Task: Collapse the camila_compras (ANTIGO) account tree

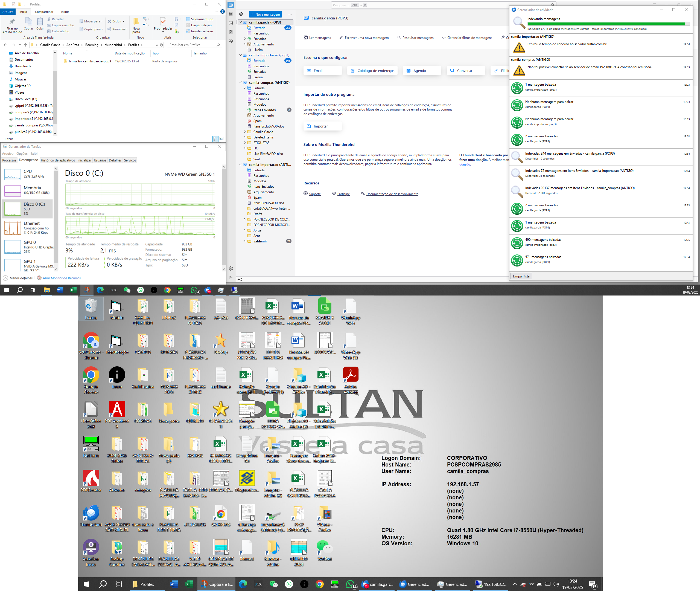Action: [240, 82]
